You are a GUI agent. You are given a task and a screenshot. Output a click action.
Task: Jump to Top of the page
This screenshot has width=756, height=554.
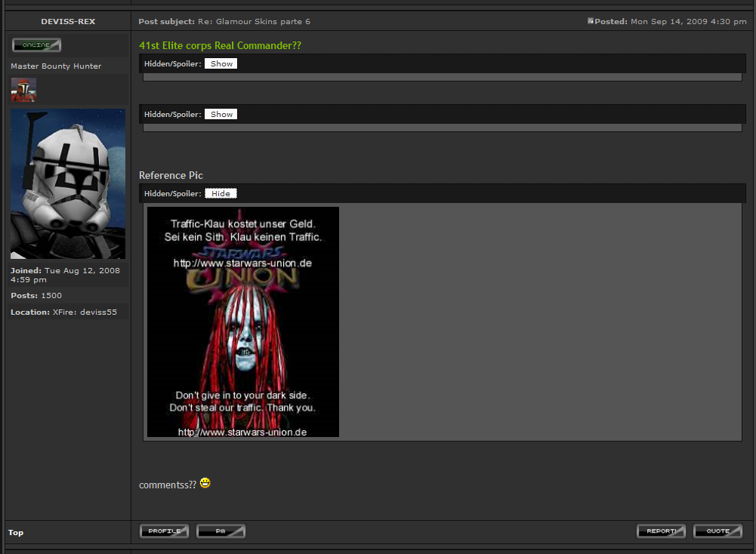tap(15, 532)
